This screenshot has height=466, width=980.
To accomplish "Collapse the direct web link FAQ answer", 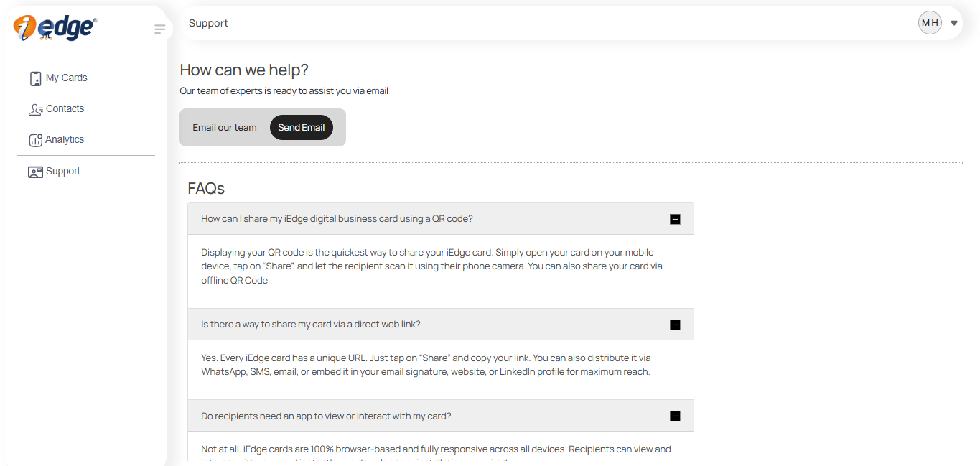I will (x=675, y=325).
